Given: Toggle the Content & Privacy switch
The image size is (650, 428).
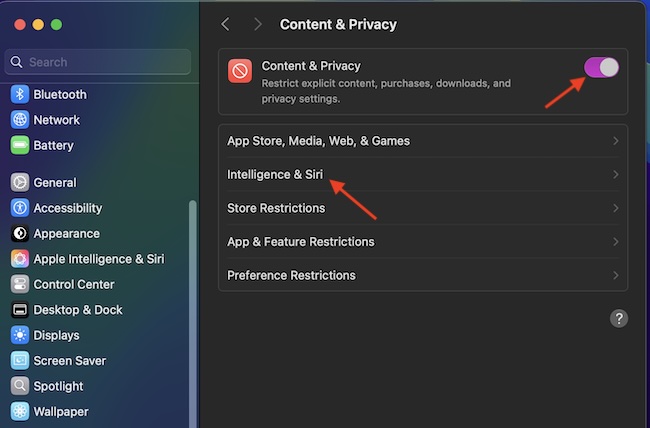Looking at the screenshot, I should pos(601,67).
